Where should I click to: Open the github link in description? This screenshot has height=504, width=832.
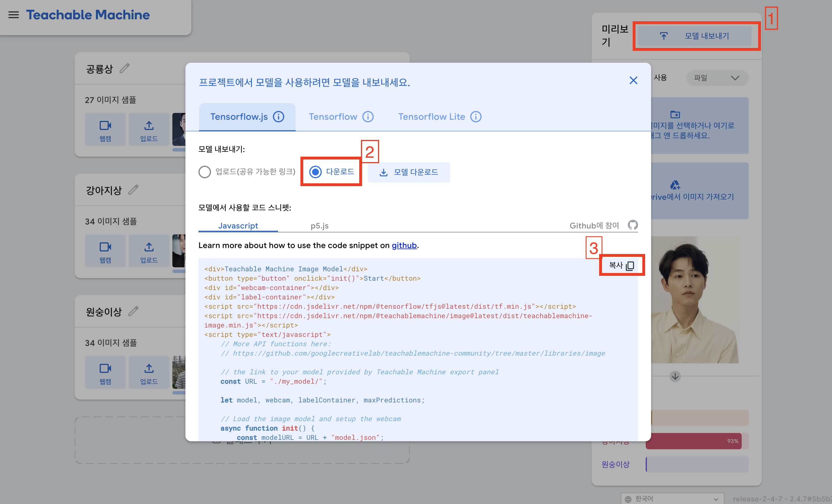404,245
